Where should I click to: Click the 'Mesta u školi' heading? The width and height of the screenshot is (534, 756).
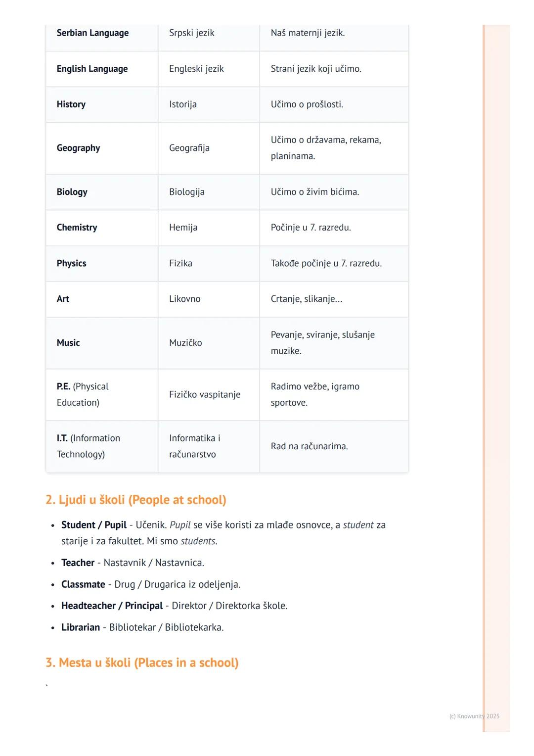(142, 662)
